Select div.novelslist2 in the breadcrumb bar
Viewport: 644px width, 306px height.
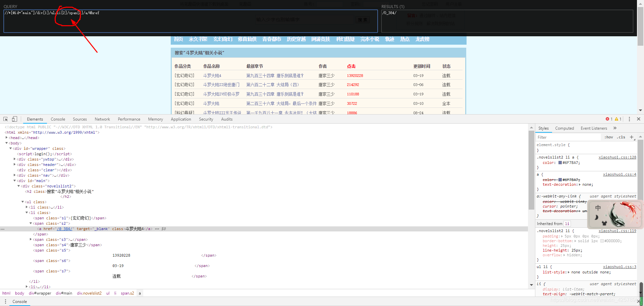89,293
